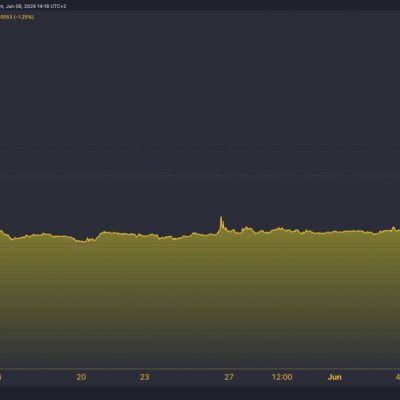400x400 pixels.
Task: Click the 27 date label on time axis
Action: point(229,377)
